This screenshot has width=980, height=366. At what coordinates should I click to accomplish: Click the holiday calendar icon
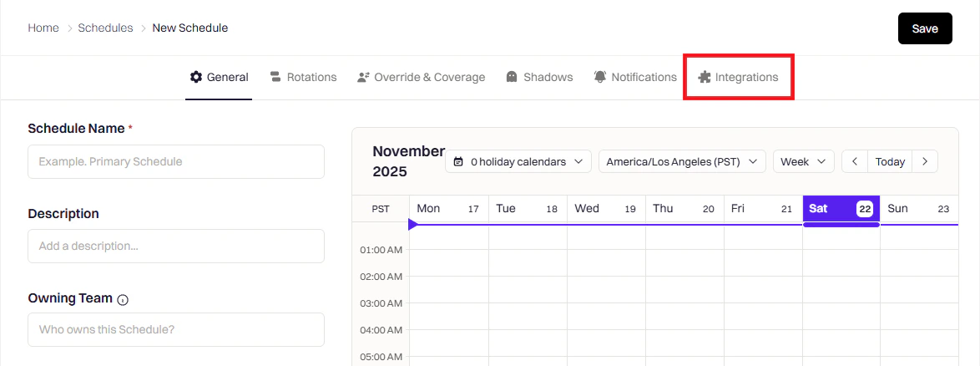[x=459, y=161]
